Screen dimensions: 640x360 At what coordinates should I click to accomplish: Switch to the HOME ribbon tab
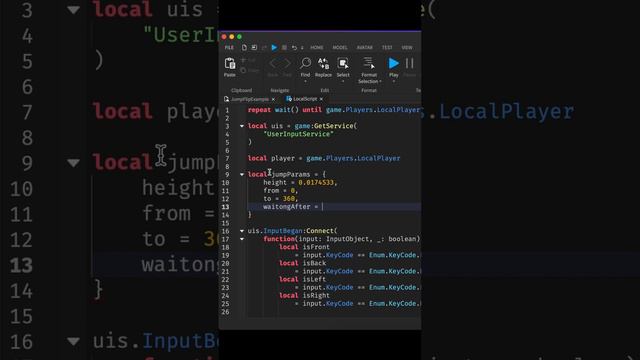click(x=316, y=48)
